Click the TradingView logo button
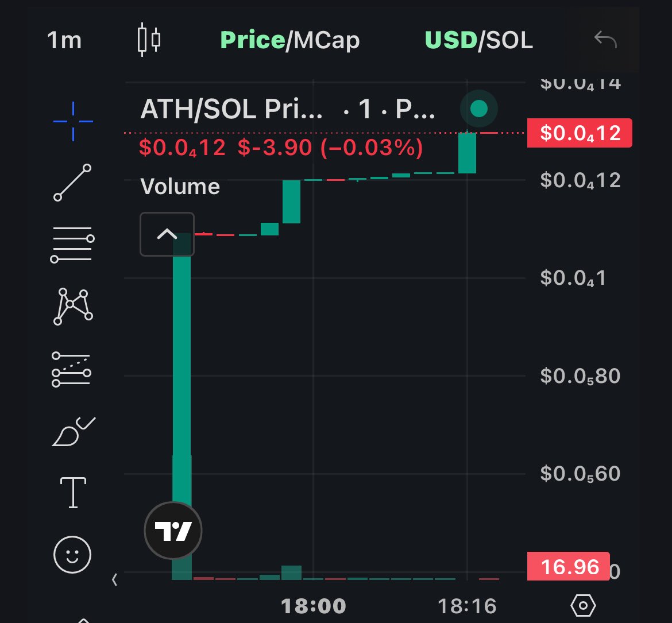This screenshot has height=623, width=672. (x=173, y=531)
